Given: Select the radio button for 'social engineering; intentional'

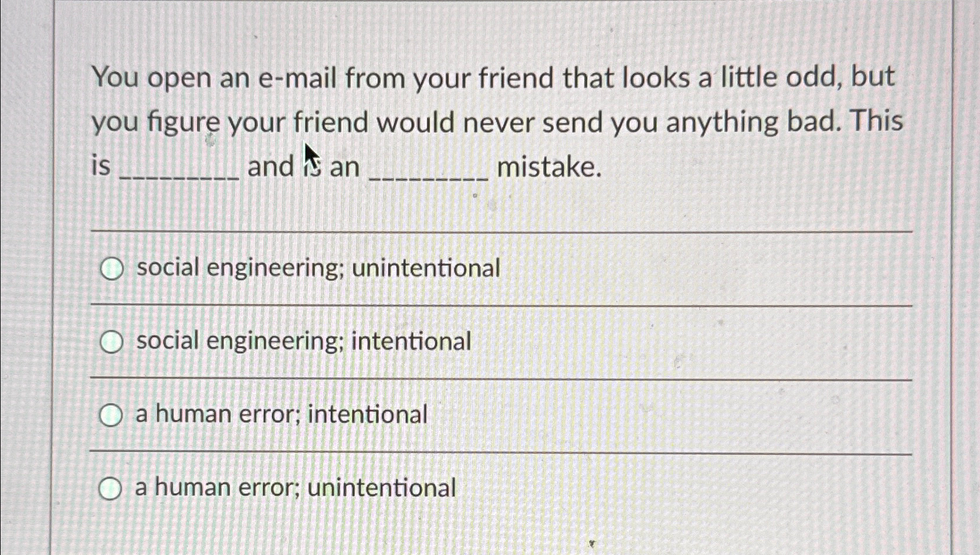Looking at the screenshot, I should pyautogui.click(x=111, y=343).
